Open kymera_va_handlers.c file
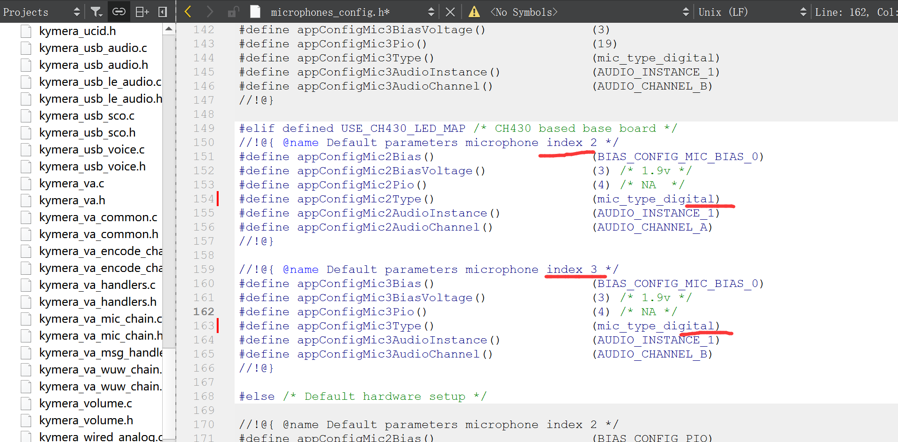Viewport: 898px width, 442px height. (x=97, y=285)
